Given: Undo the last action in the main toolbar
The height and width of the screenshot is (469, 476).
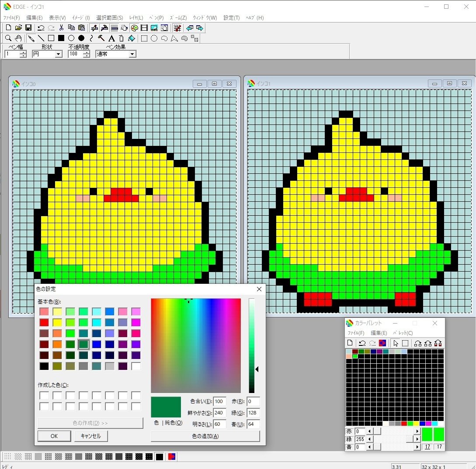Looking at the screenshot, I should (x=41, y=28).
